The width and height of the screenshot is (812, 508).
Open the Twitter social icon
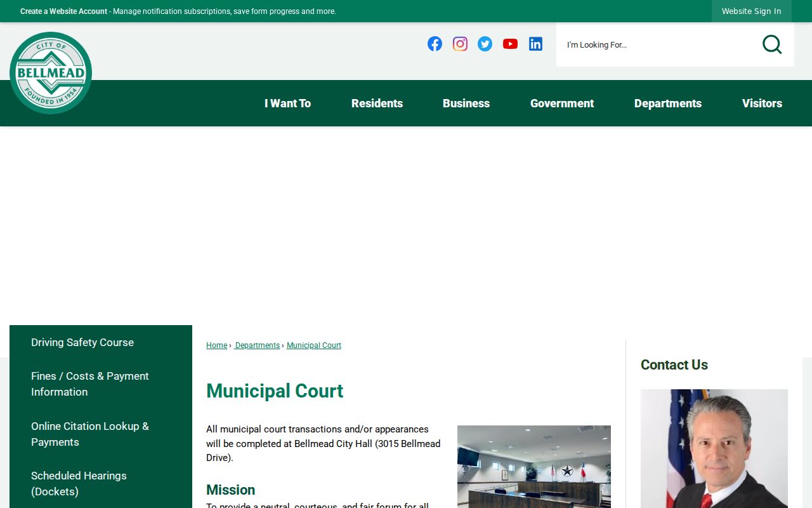[485, 44]
